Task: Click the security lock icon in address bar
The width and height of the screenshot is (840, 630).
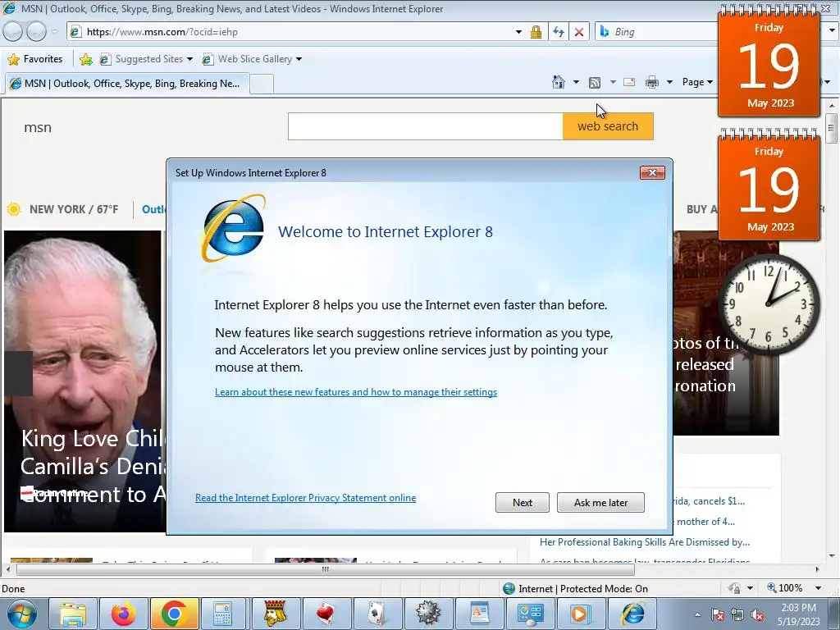Action: 536,32
